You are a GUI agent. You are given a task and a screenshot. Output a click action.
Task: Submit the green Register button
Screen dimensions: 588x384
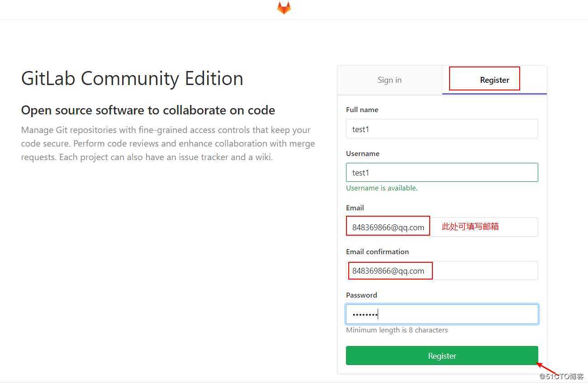pos(442,356)
